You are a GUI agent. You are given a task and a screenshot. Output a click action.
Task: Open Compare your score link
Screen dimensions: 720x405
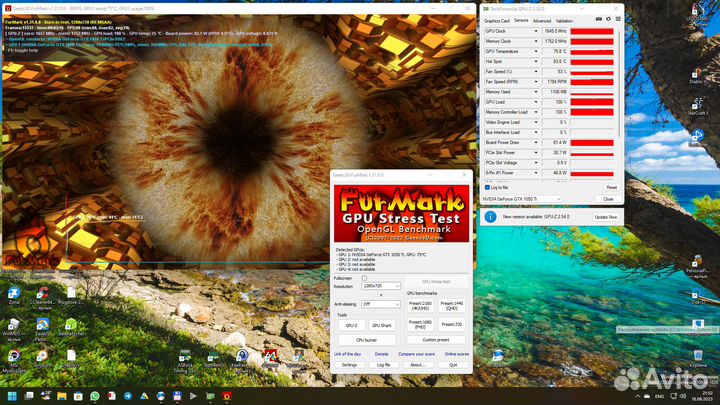416,354
